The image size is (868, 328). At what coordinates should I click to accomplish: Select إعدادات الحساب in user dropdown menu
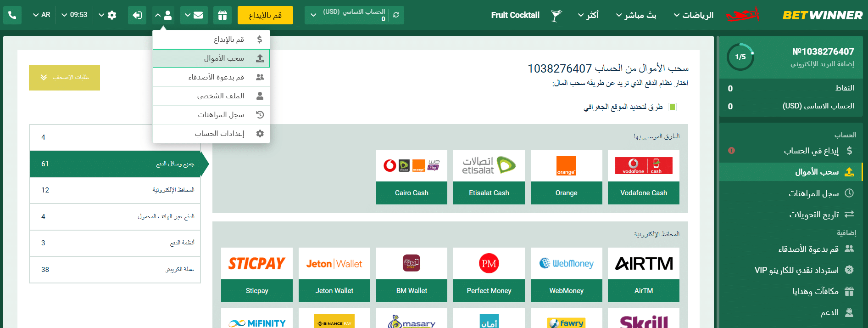click(211, 134)
